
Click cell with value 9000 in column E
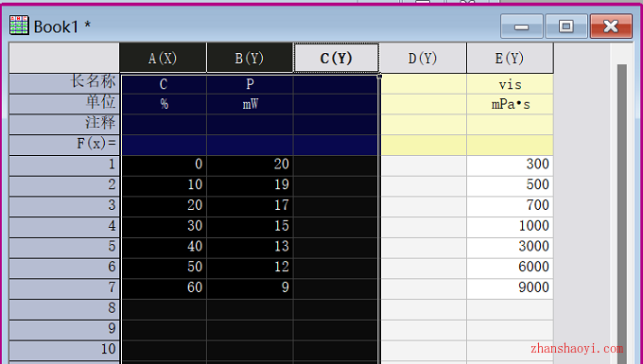pyautogui.click(x=510, y=288)
